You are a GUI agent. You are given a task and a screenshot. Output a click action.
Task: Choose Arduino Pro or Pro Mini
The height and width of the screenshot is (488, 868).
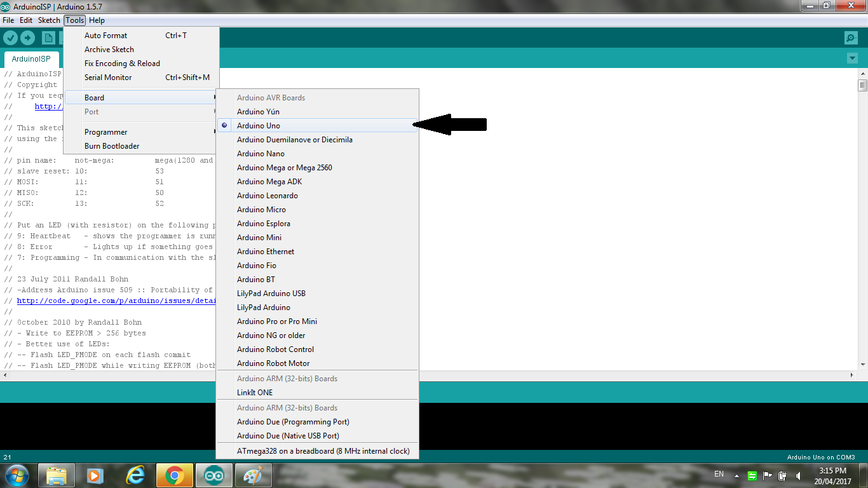point(317,322)
